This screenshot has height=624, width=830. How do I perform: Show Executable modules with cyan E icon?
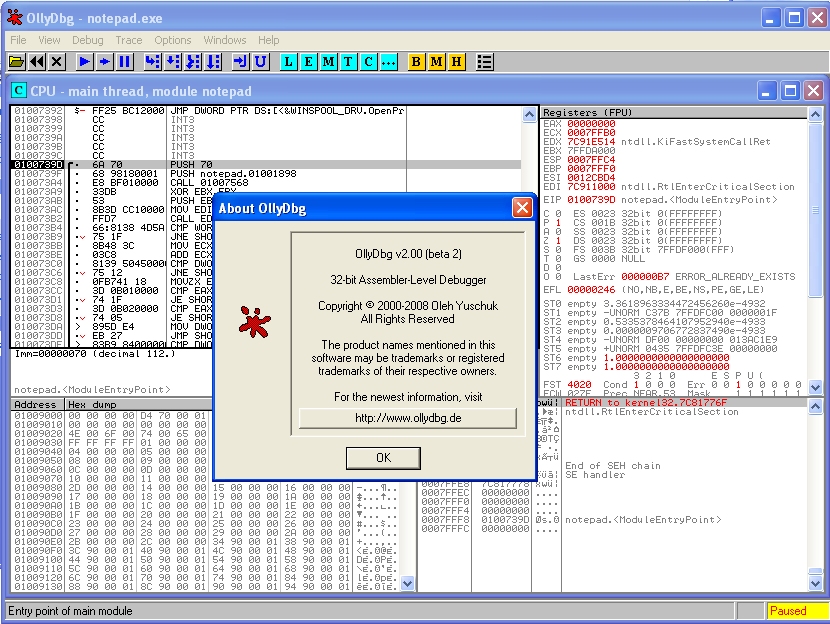pos(309,62)
